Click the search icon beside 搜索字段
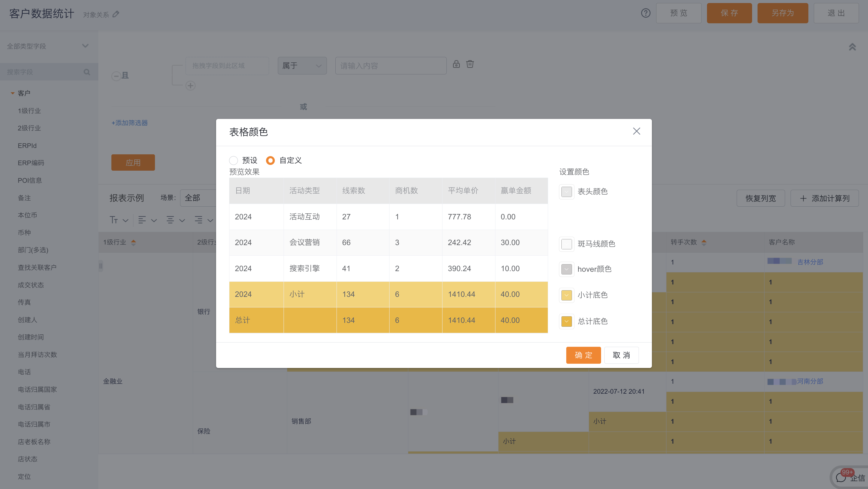The height and width of the screenshot is (489, 868). [87, 72]
